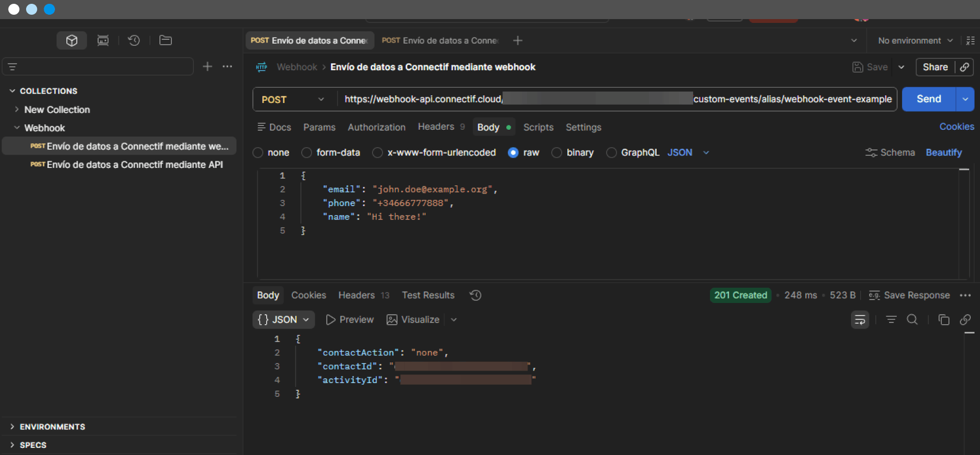Open the JSON body format dropdown
This screenshot has height=455, width=980.
click(689, 153)
